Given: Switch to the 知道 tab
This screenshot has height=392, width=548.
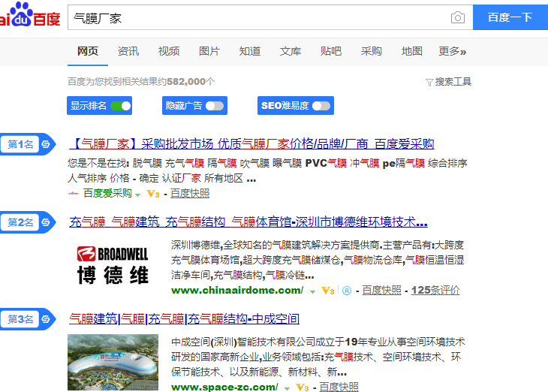Looking at the screenshot, I should tap(250, 51).
